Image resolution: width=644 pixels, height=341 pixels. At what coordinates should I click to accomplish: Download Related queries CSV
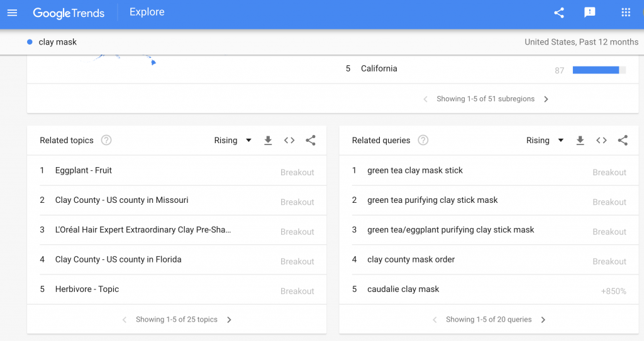pyautogui.click(x=580, y=140)
